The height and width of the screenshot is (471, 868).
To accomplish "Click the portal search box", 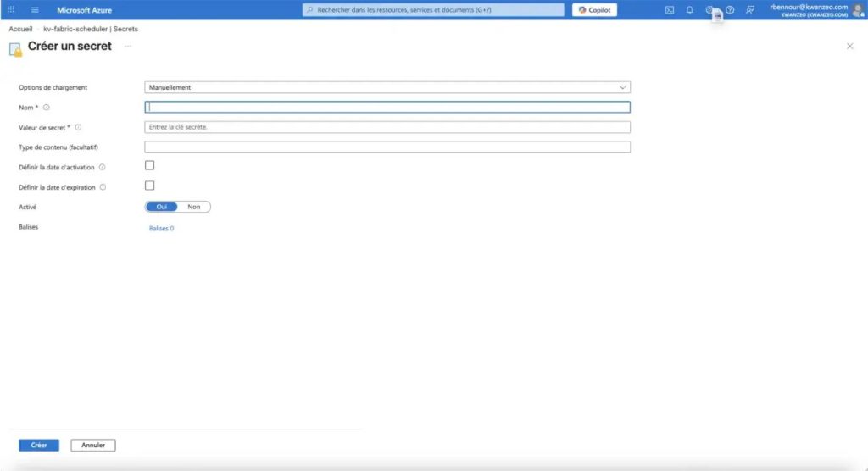I will pyautogui.click(x=433, y=10).
